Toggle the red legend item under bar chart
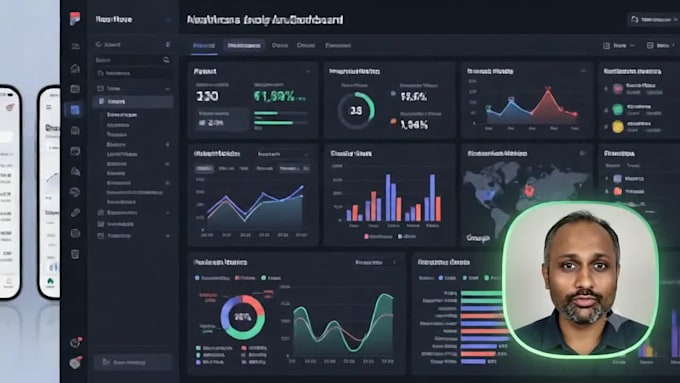This screenshot has height=383, width=680. pyautogui.click(x=378, y=236)
